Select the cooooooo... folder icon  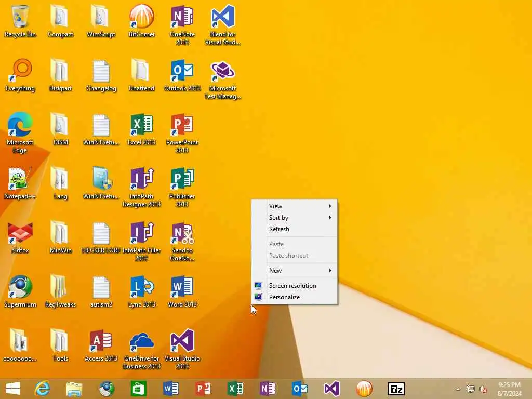click(20, 345)
